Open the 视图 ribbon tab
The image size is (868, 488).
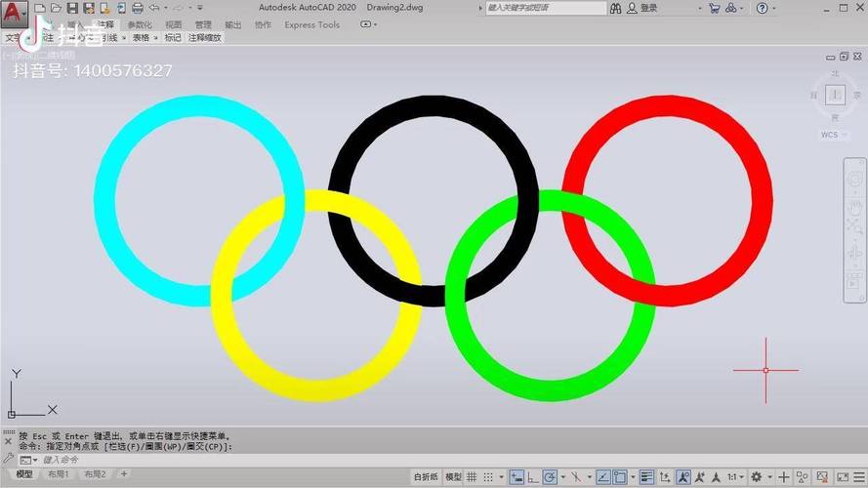point(173,25)
